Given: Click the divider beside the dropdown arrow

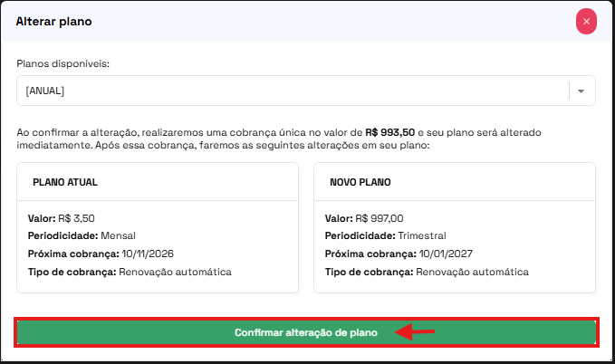Looking at the screenshot, I should [569, 91].
